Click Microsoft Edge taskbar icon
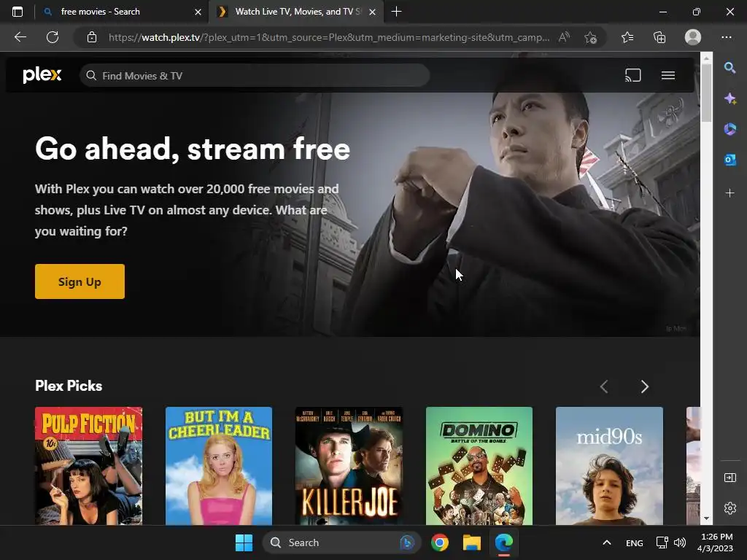Screen dimensions: 747x560 pyautogui.click(x=503, y=542)
